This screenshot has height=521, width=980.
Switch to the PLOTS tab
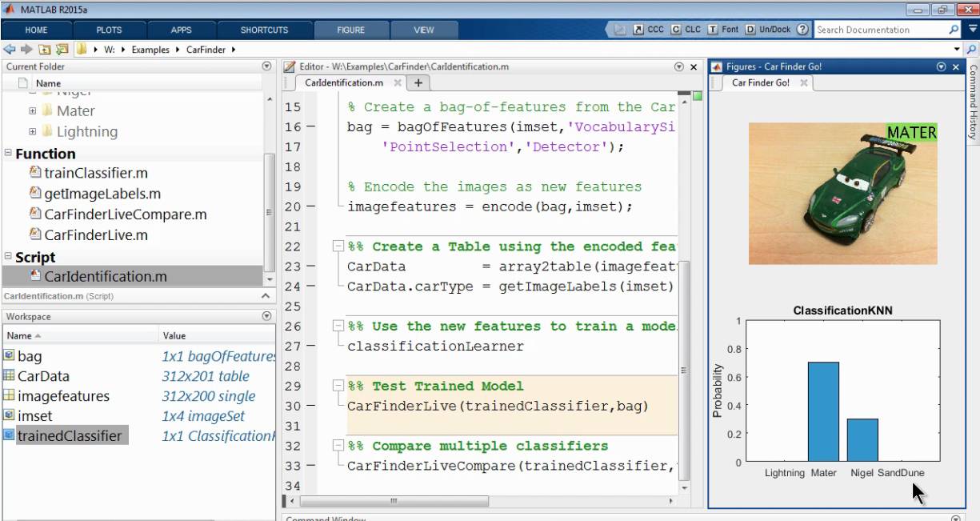[x=109, y=30]
